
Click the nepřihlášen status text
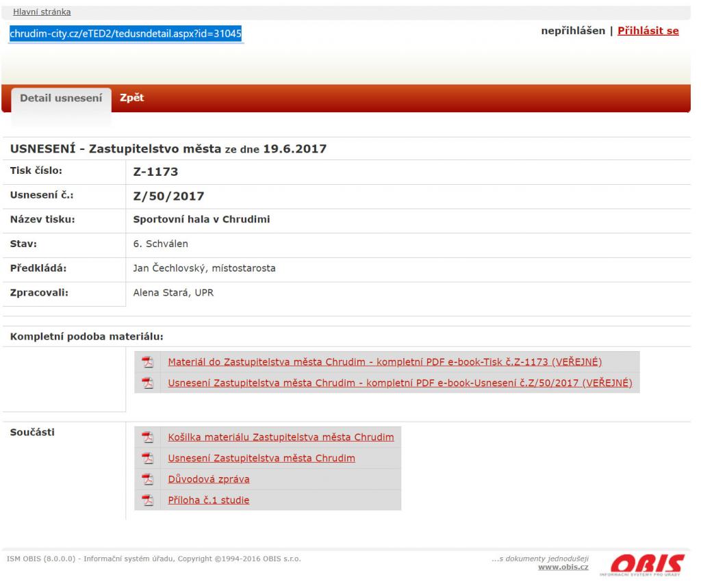573,31
